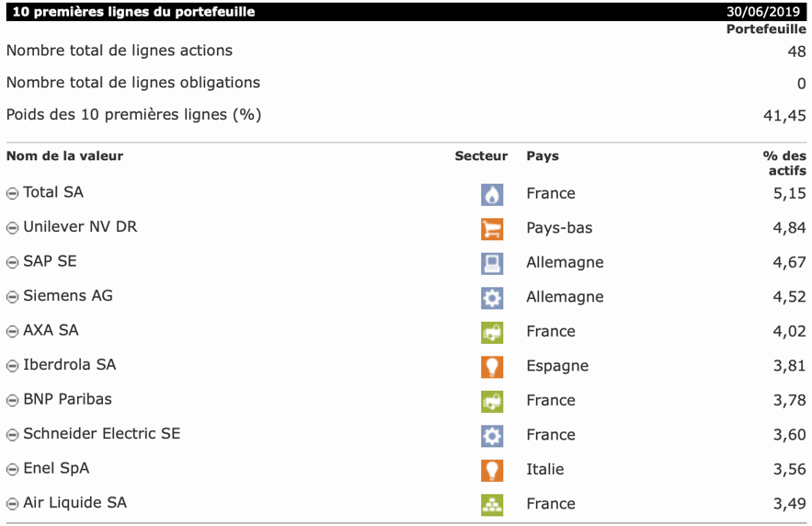Viewport: 812px width, 526px height.
Task: Open the Schneider Electric SE holding link
Action: [101, 434]
